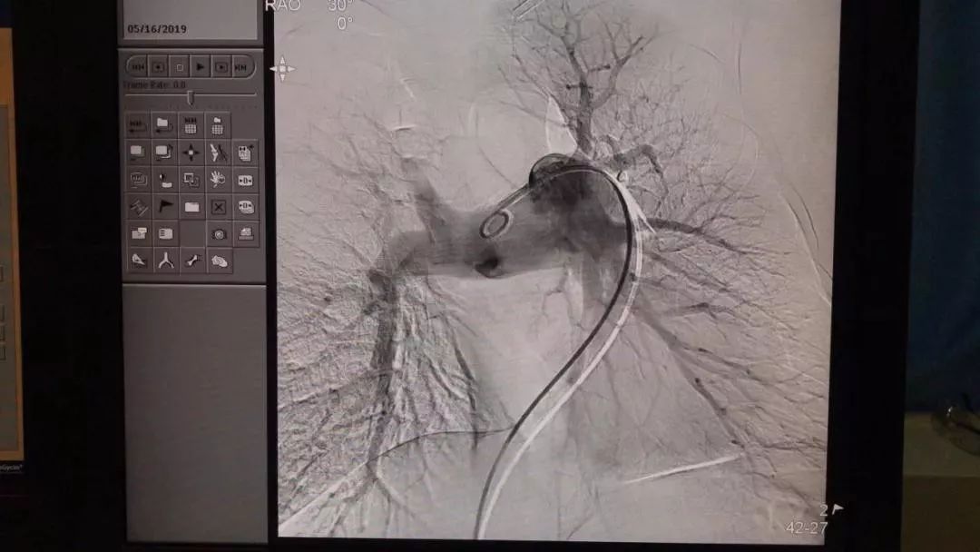Screen dimensions: 980x552
Task: Click the overlapping image frames icon
Action: pos(191,180)
